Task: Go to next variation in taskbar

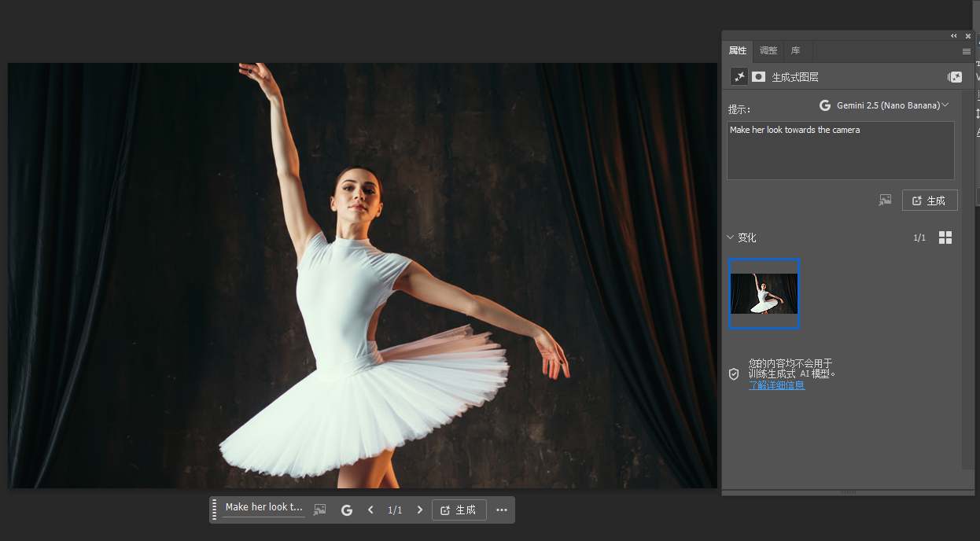Action: tap(420, 510)
